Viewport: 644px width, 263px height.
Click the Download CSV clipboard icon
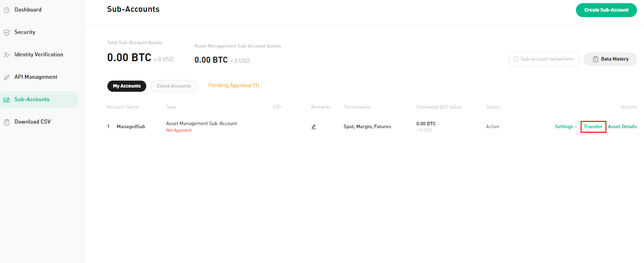point(7,122)
